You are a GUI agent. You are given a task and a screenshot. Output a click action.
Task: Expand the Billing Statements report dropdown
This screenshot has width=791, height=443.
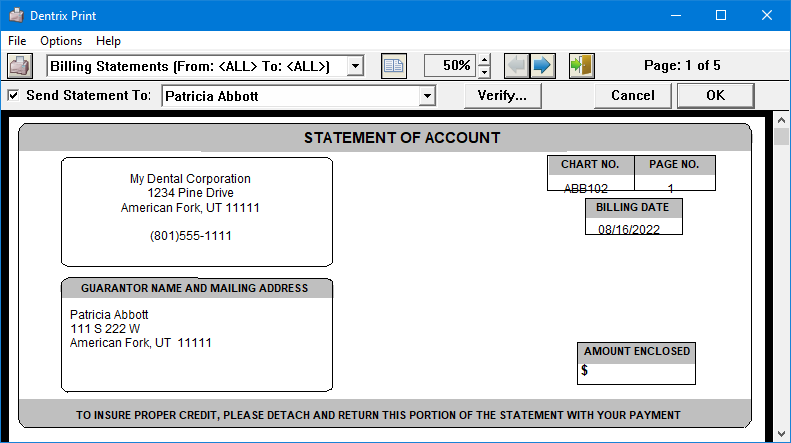tap(355, 66)
